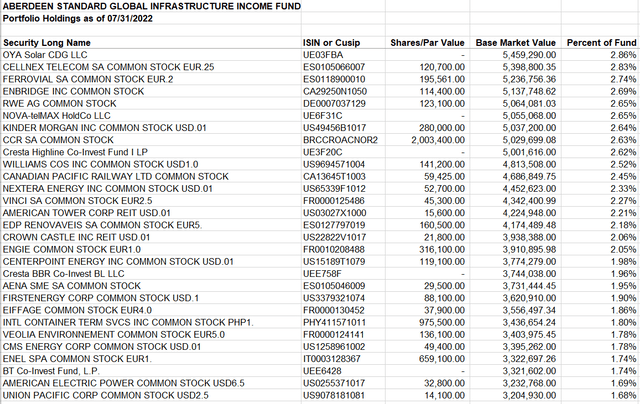Select Cresta BBR Co-Invest BL LLC cell

[63, 274]
